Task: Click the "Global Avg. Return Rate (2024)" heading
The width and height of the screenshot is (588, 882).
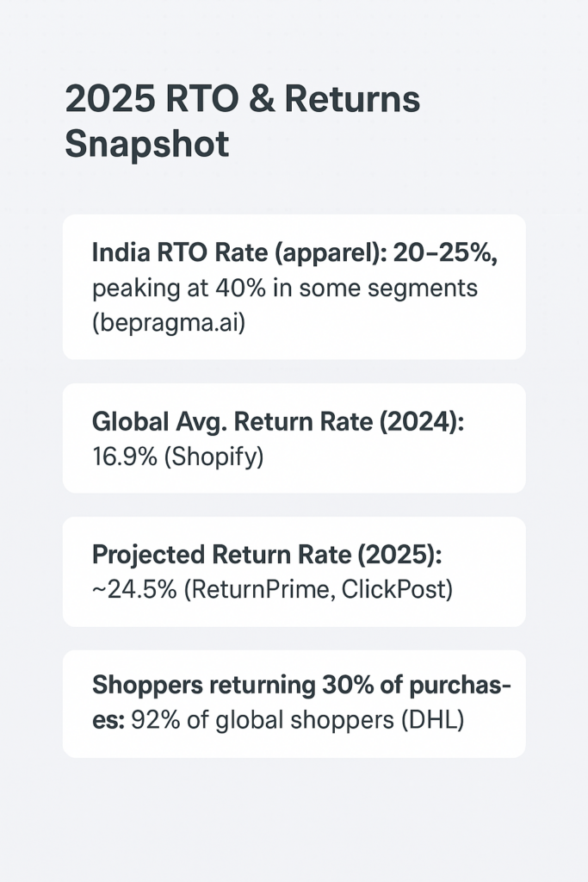Action: (278, 421)
